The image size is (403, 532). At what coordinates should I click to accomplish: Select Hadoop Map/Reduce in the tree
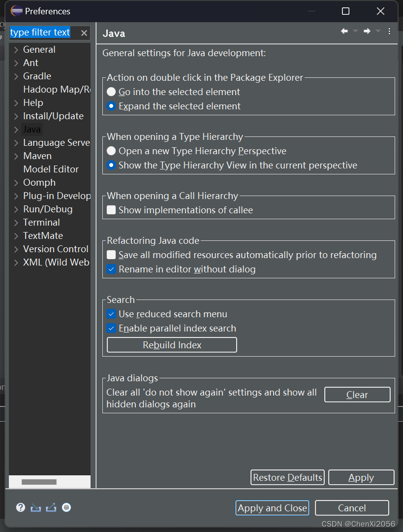(x=57, y=90)
